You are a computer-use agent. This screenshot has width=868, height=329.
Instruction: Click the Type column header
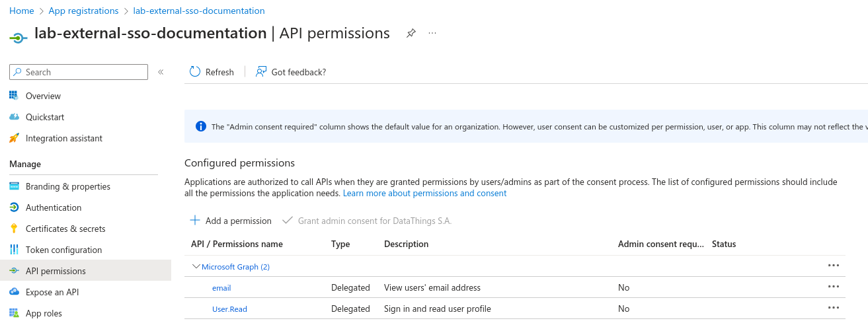(340, 244)
